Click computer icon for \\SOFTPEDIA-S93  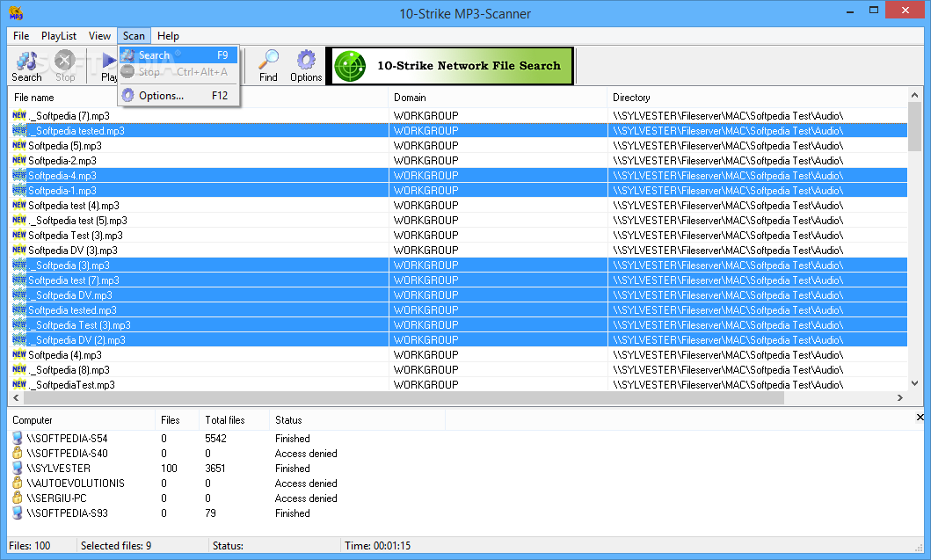[18, 513]
